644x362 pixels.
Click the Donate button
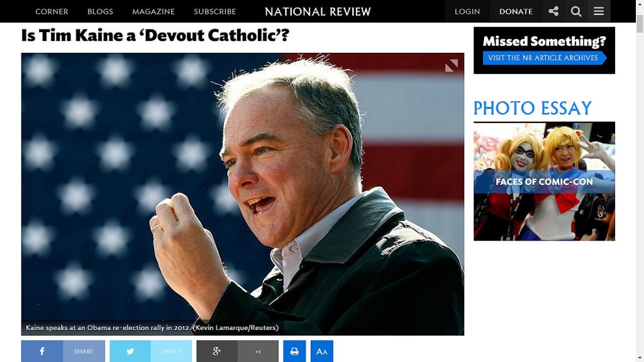[x=516, y=11]
